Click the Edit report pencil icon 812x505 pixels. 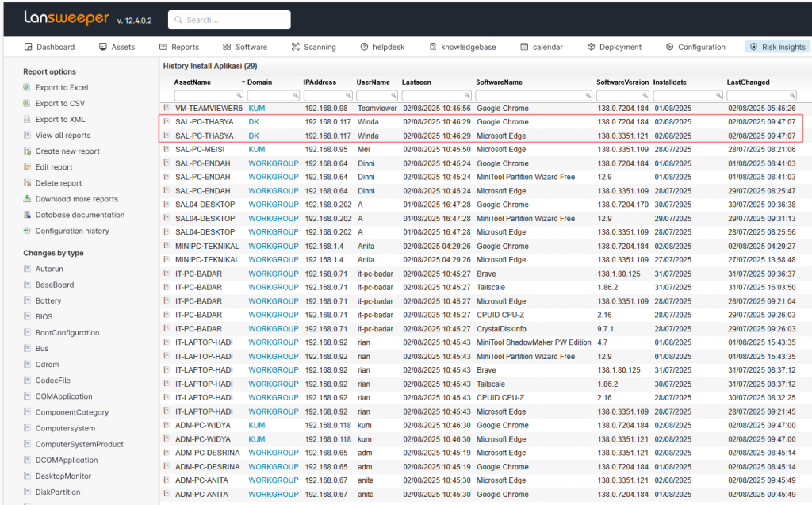coord(27,166)
